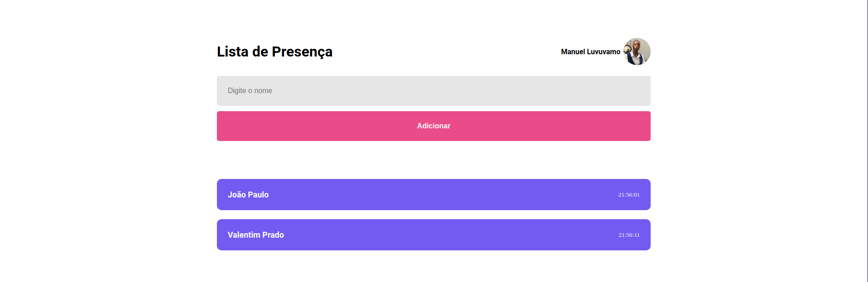Image resolution: width=868 pixels, height=282 pixels.
Task: Click the word Paulo in first card
Action: point(258,195)
